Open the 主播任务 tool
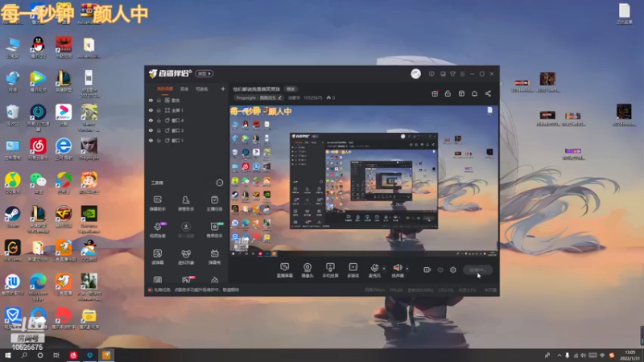The image size is (644, 362). 214,204
